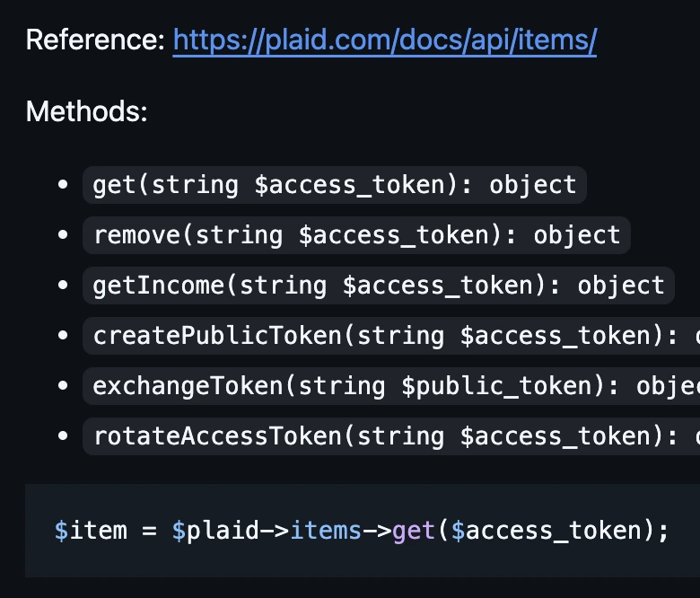The height and width of the screenshot is (598, 700).
Task: Open the plaid.com items API docs link
Action: coord(384,40)
